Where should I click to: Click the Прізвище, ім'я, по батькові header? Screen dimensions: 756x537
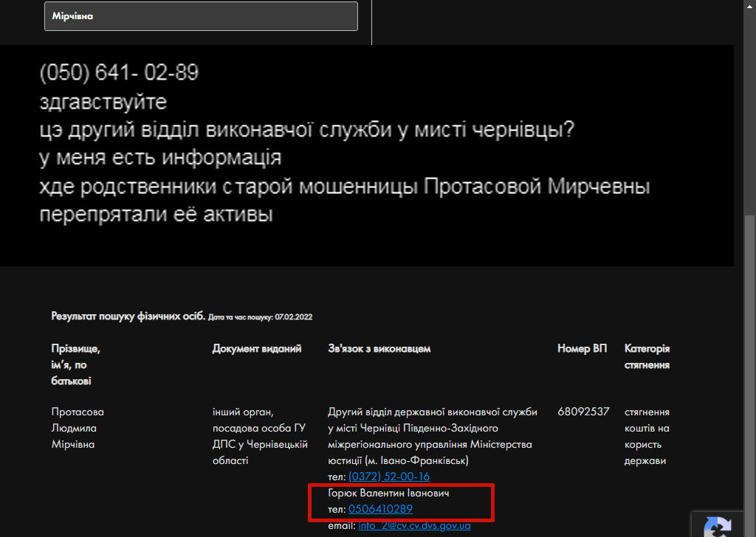pyautogui.click(x=75, y=364)
